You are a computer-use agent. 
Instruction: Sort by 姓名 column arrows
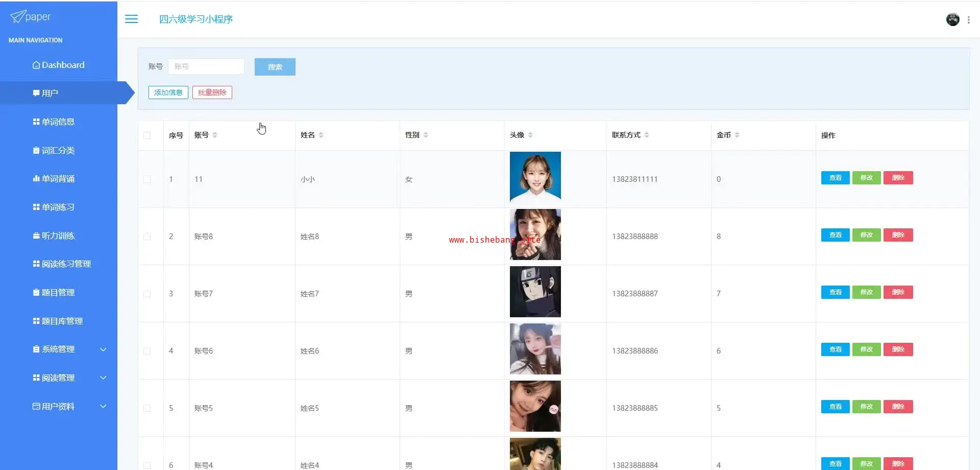pyautogui.click(x=321, y=135)
